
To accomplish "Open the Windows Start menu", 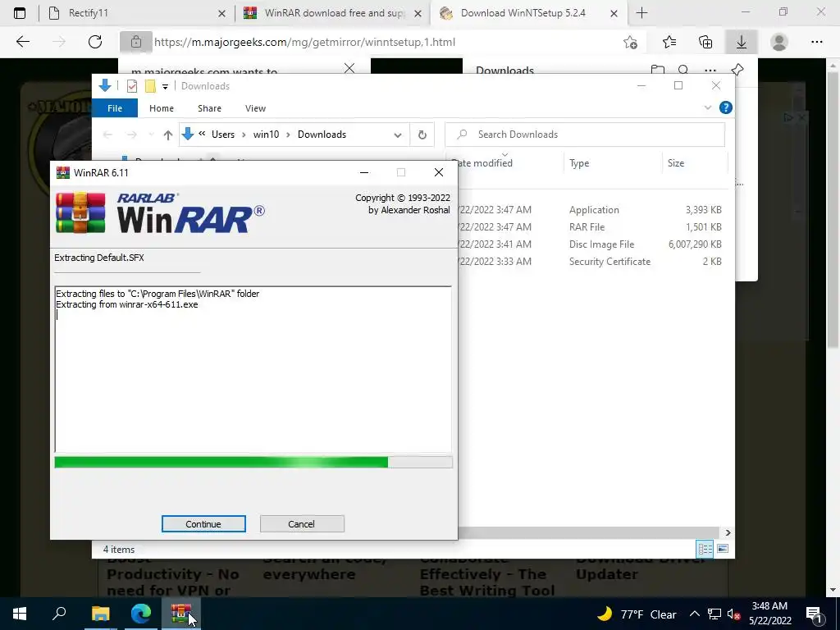I will [20, 614].
